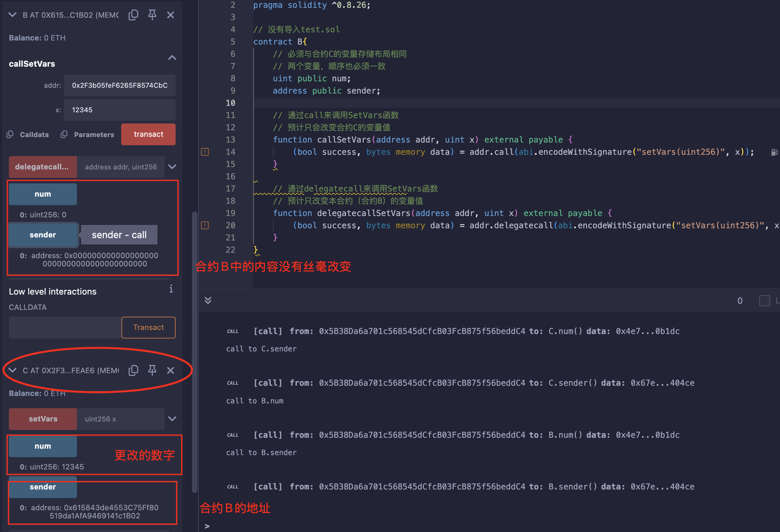
Task: Click uint public num declaration
Action: pyautogui.click(x=312, y=79)
